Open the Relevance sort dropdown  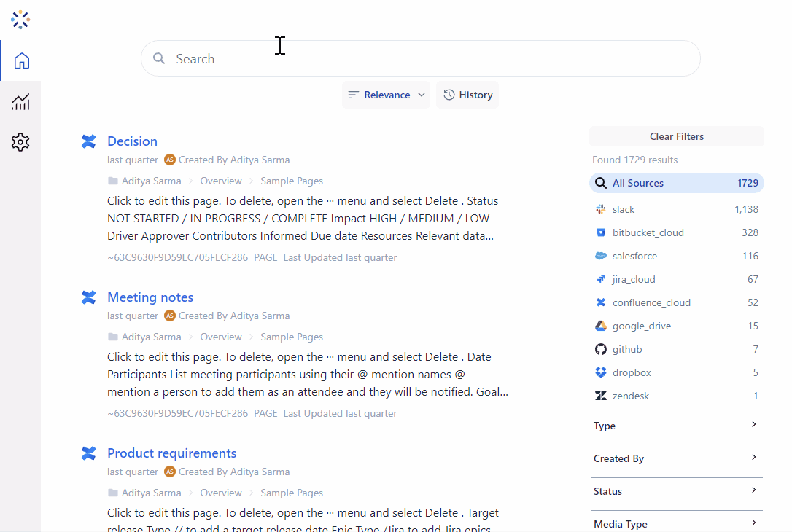pos(386,95)
